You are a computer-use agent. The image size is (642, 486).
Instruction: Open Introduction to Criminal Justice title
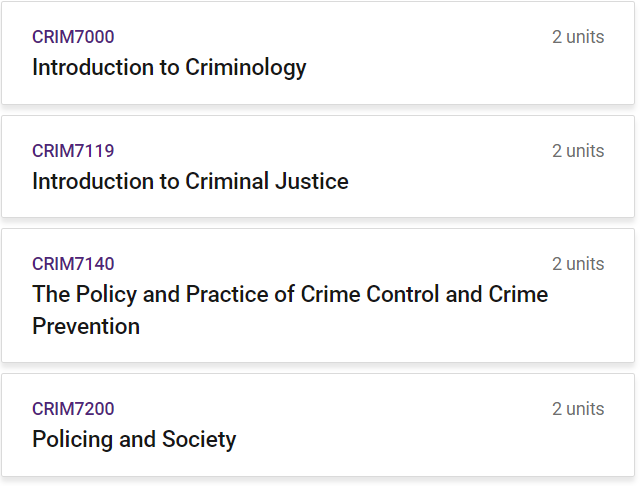190,181
